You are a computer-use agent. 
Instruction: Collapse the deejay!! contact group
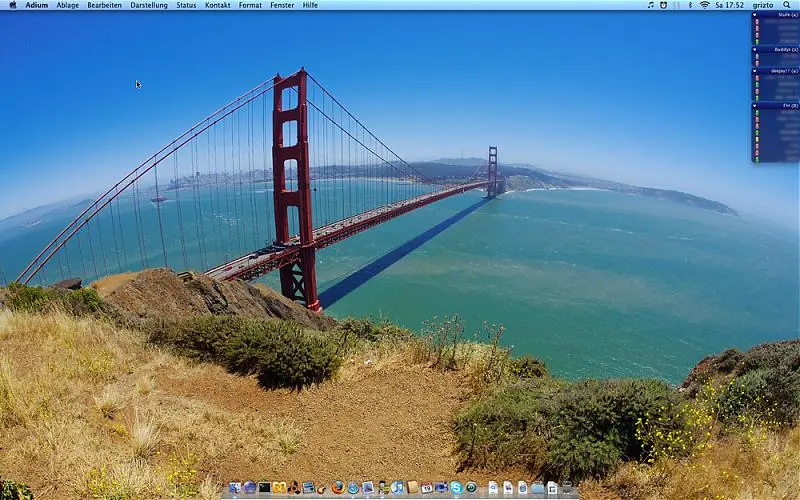[x=755, y=71]
